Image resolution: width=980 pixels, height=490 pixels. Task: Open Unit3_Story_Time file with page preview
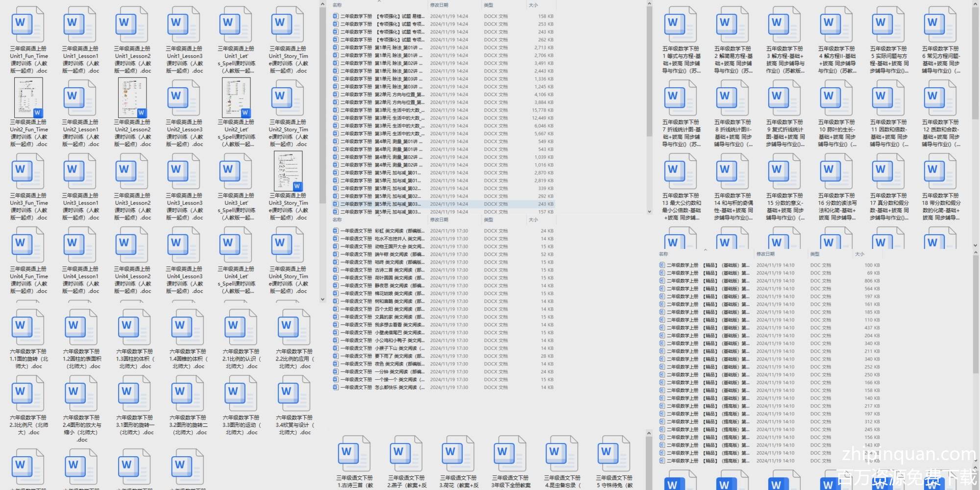pos(288,171)
